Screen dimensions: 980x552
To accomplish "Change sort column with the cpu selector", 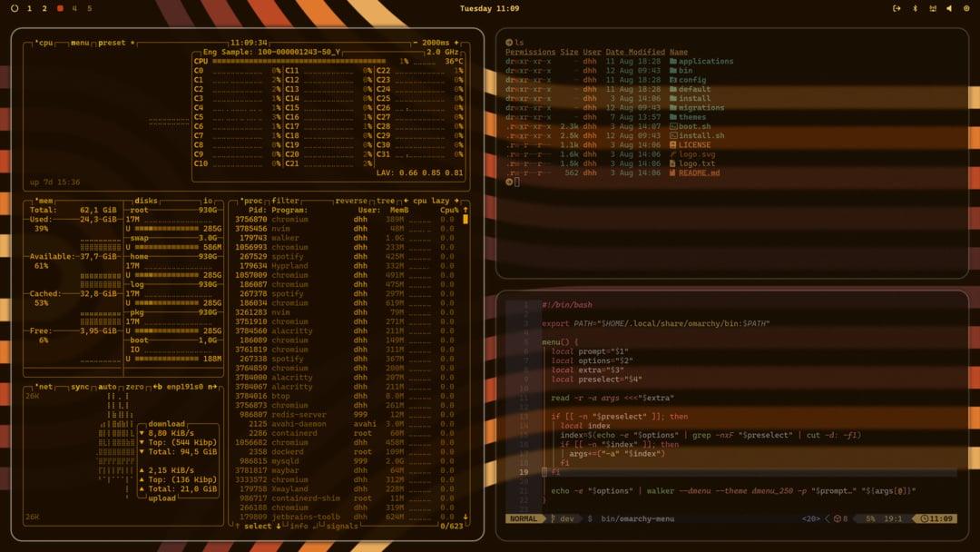I will pos(419,200).
